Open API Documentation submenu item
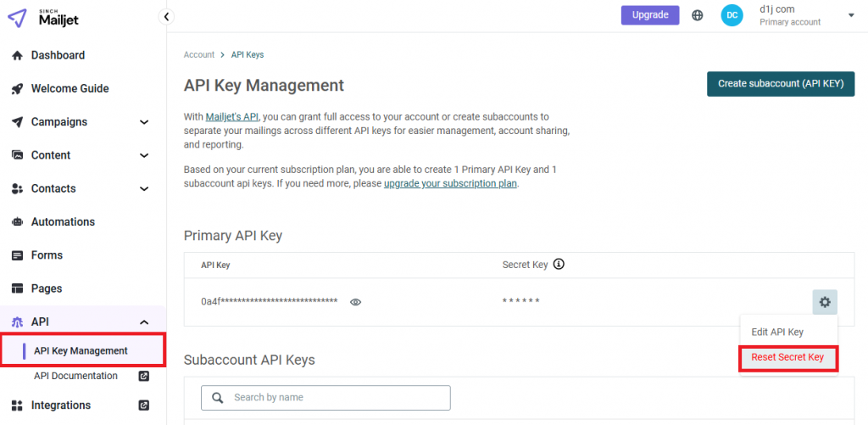Viewport: 868px width, 425px height. [75, 376]
